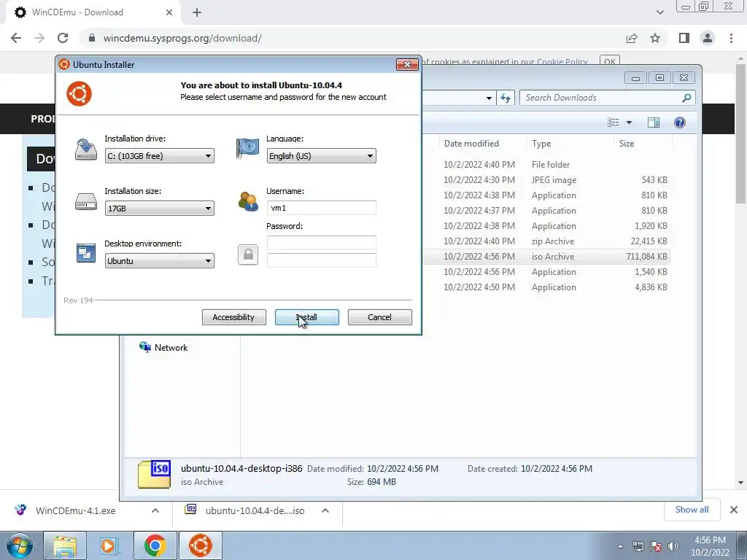This screenshot has width=747, height=560.
Task: Click the installation size disk icon
Action: [x=86, y=201]
